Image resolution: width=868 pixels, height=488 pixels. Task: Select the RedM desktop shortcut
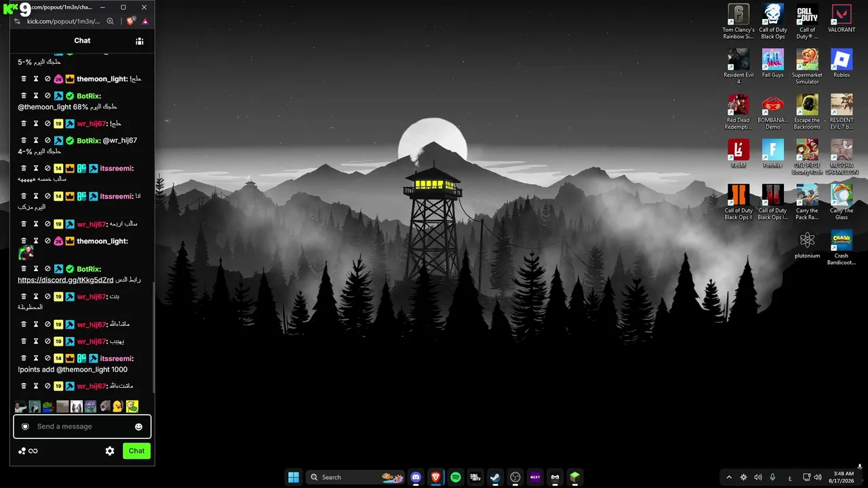click(738, 154)
